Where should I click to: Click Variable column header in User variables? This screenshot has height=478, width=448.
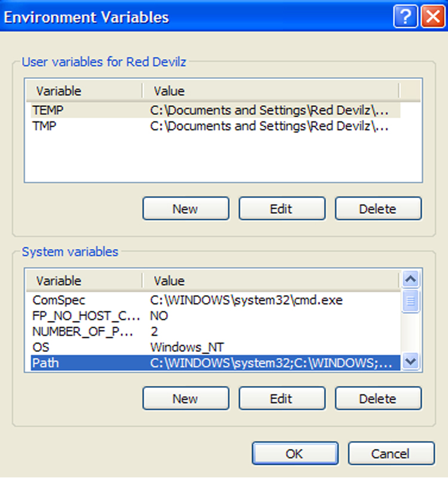pos(84,91)
